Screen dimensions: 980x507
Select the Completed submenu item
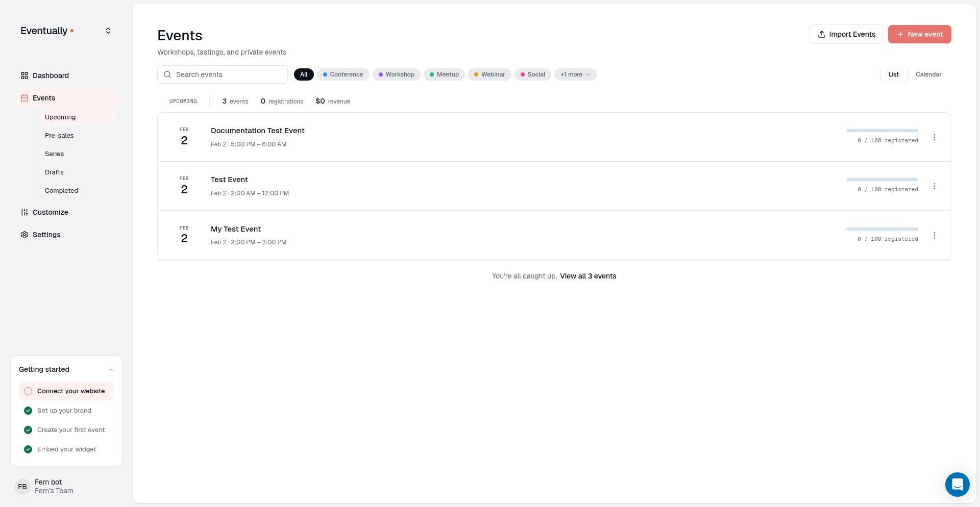pos(78,191)
